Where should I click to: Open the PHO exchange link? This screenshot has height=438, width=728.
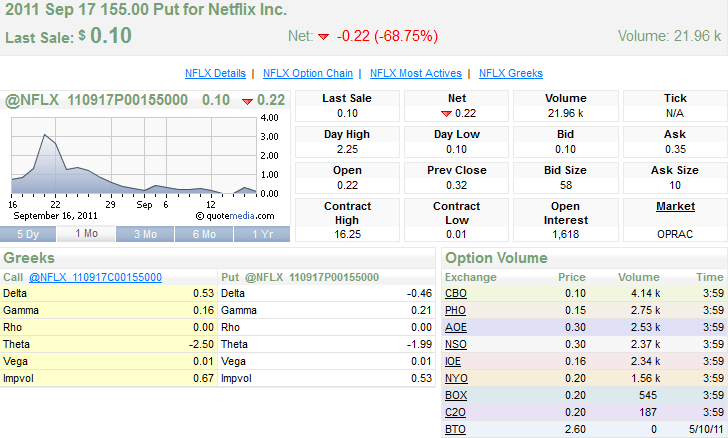[x=455, y=310]
